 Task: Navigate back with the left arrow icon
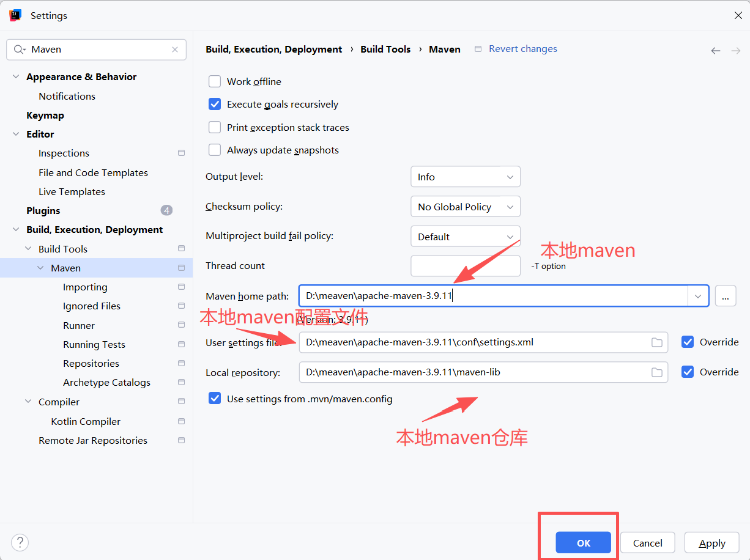pos(716,51)
